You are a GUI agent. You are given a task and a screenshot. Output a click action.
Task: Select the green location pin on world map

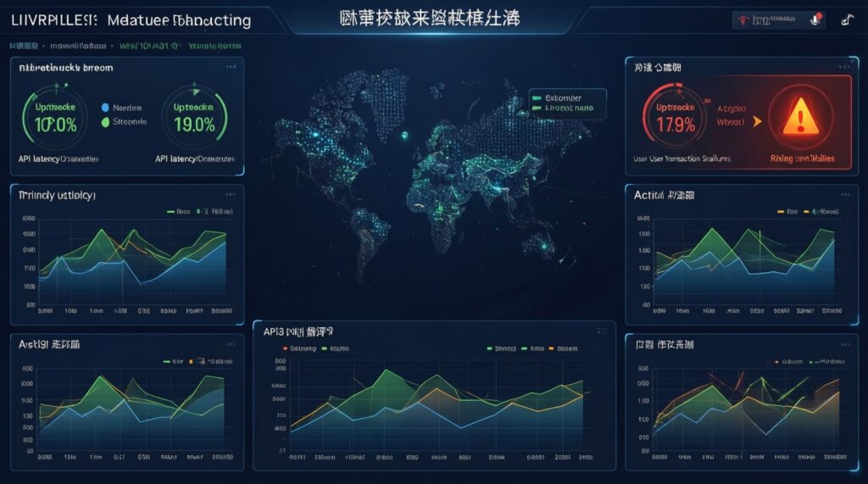click(405, 134)
